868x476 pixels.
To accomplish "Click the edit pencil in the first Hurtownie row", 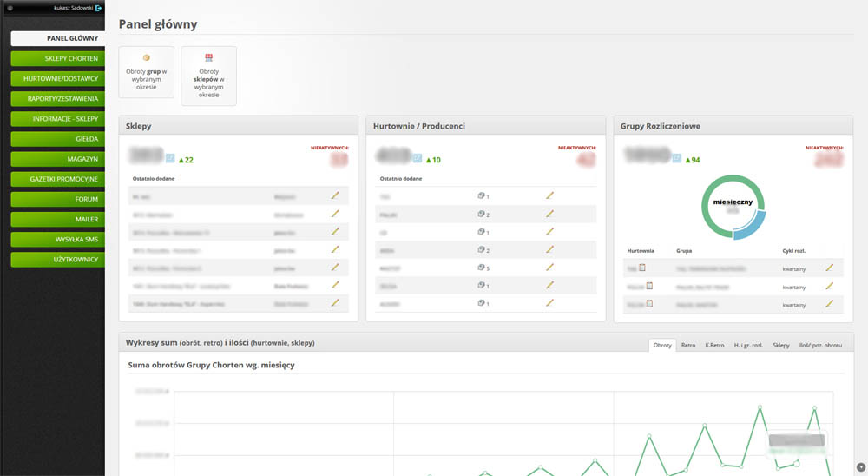I will pyautogui.click(x=549, y=196).
